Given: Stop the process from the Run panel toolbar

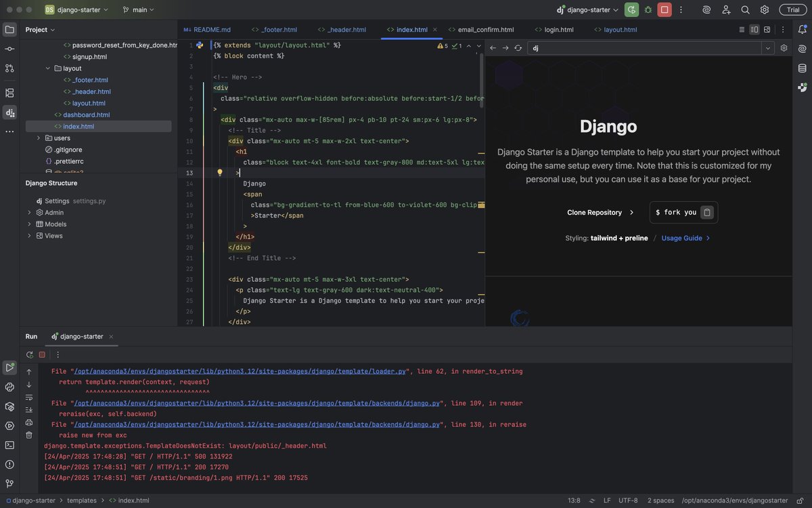Looking at the screenshot, I should point(42,354).
